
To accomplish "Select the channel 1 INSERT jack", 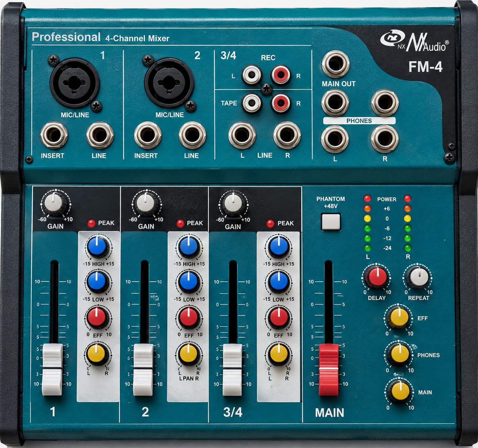I will pyautogui.click(x=54, y=135).
